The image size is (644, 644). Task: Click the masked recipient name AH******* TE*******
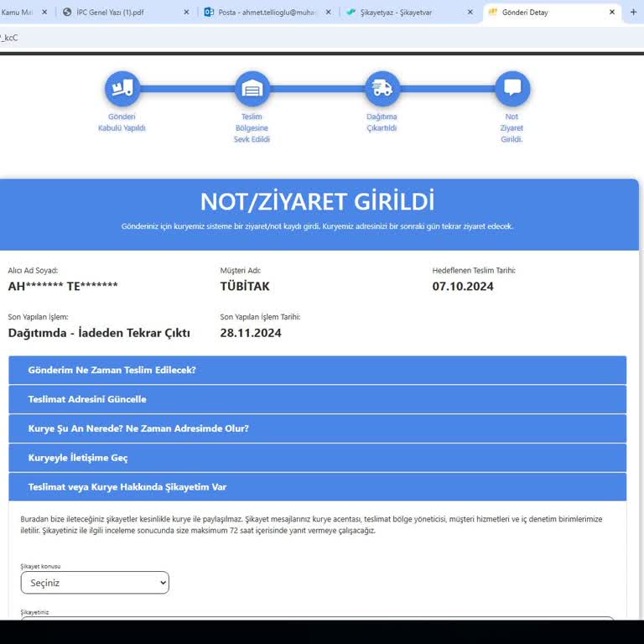tap(63, 286)
